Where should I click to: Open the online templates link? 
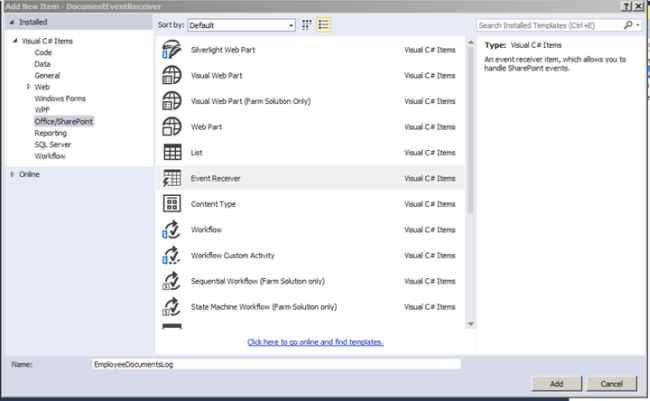pos(315,342)
